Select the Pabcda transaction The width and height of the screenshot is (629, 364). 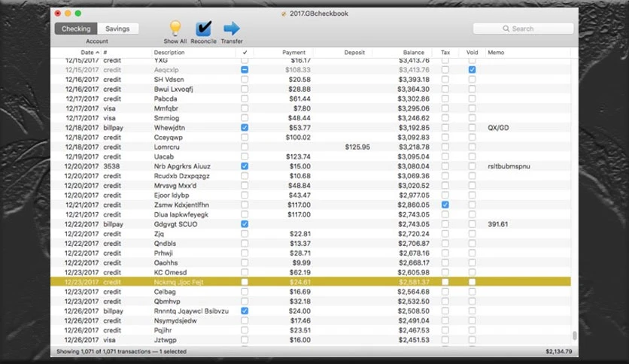point(311,99)
